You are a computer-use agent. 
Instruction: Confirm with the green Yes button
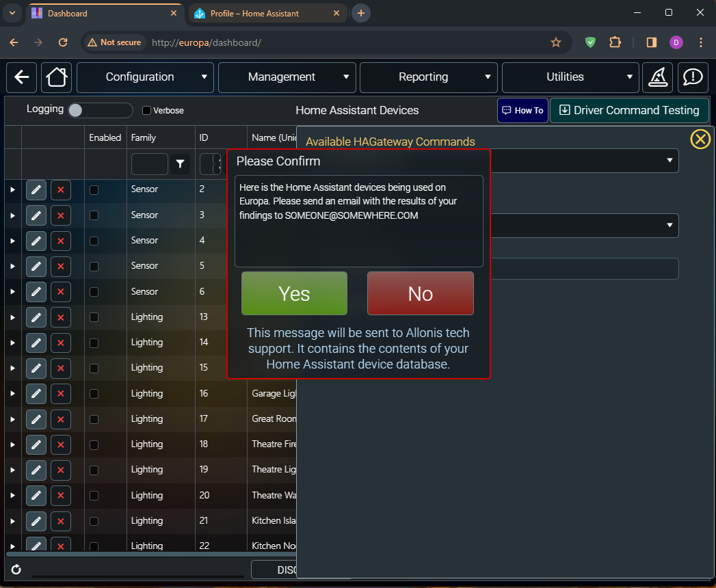(294, 293)
